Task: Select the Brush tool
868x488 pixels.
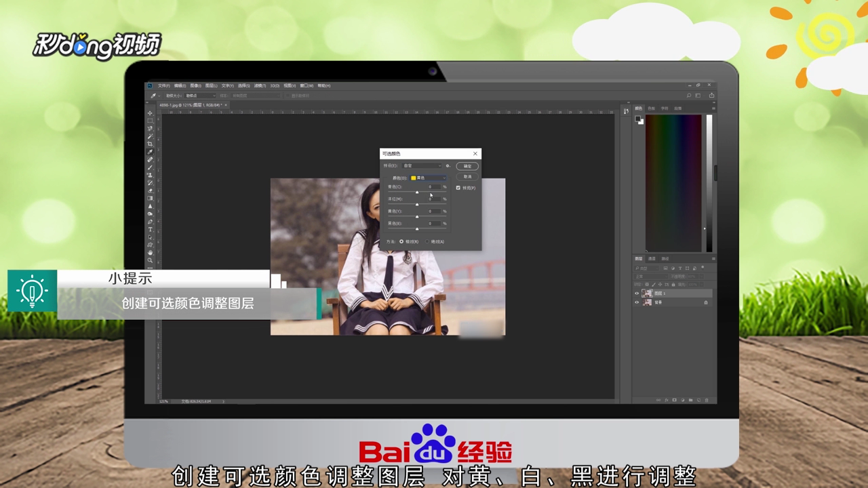Action: tap(150, 167)
